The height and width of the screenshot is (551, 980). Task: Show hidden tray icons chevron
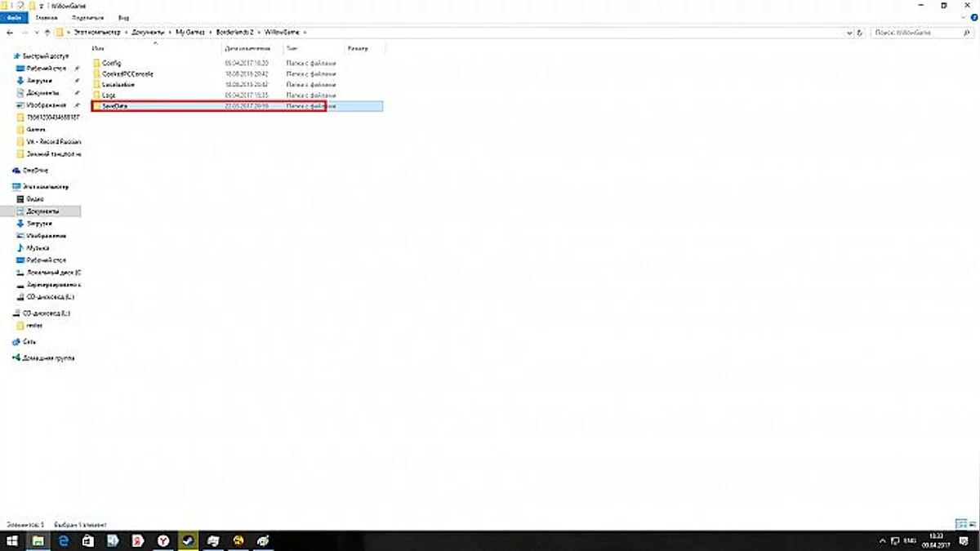tap(882, 540)
